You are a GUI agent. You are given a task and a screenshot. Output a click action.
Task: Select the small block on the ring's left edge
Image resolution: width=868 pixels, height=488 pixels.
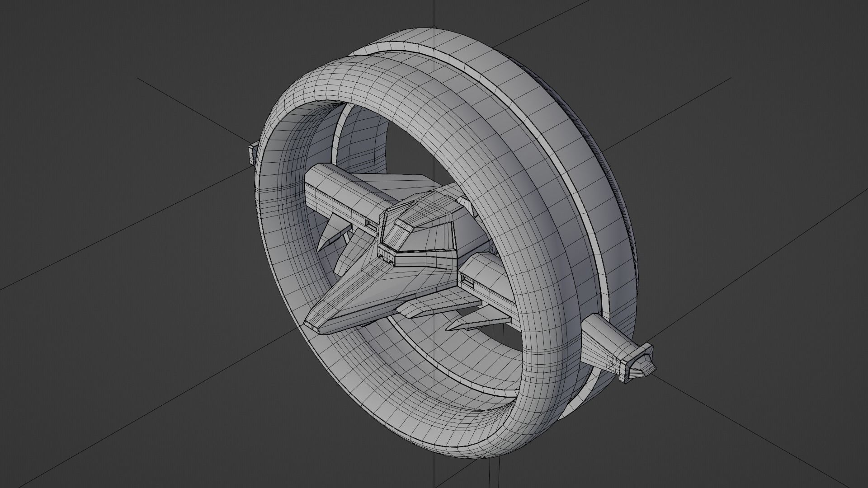[x=253, y=153]
